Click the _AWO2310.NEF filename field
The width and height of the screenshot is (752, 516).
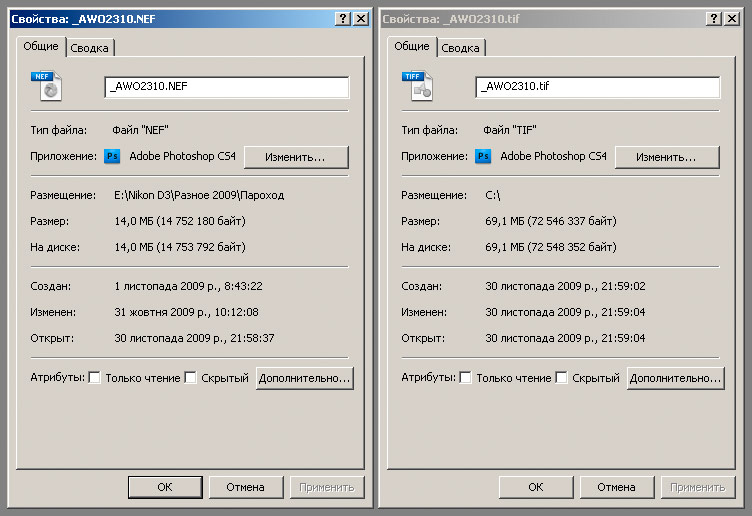click(x=227, y=87)
